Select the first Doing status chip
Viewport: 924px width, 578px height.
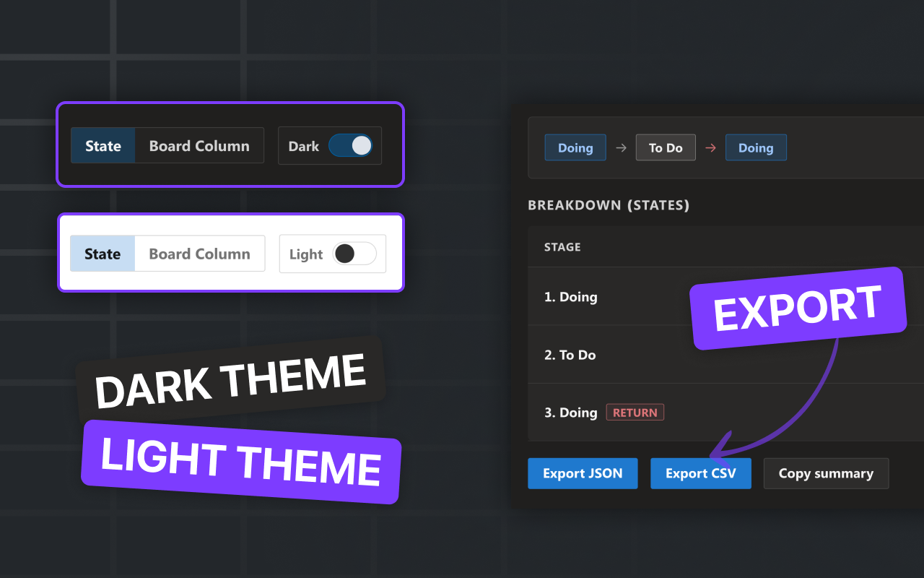tap(575, 147)
